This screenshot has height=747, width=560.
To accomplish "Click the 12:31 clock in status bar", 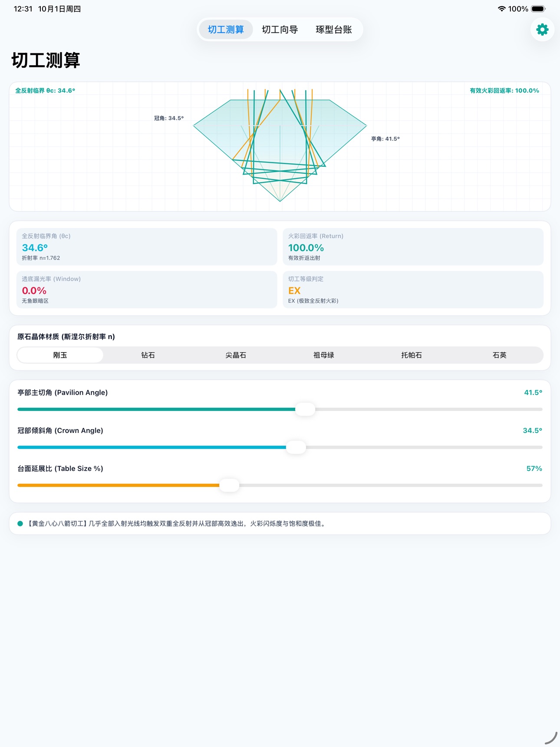I will 23,9.
